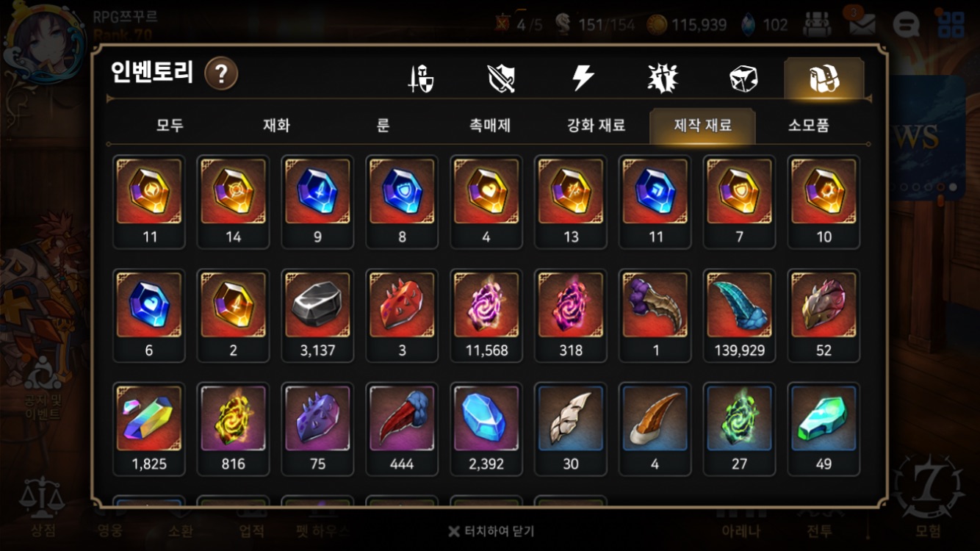The height and width of the screenshot is (551, 980).
Task: Switch to the 재화 tab
Action: tap(276, 126)
